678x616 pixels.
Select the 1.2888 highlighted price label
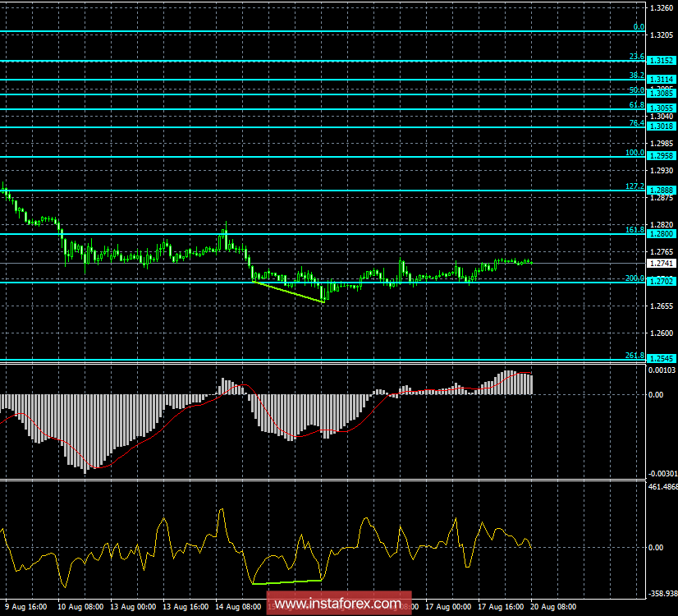pyautogui.click(x=661, y=192)
